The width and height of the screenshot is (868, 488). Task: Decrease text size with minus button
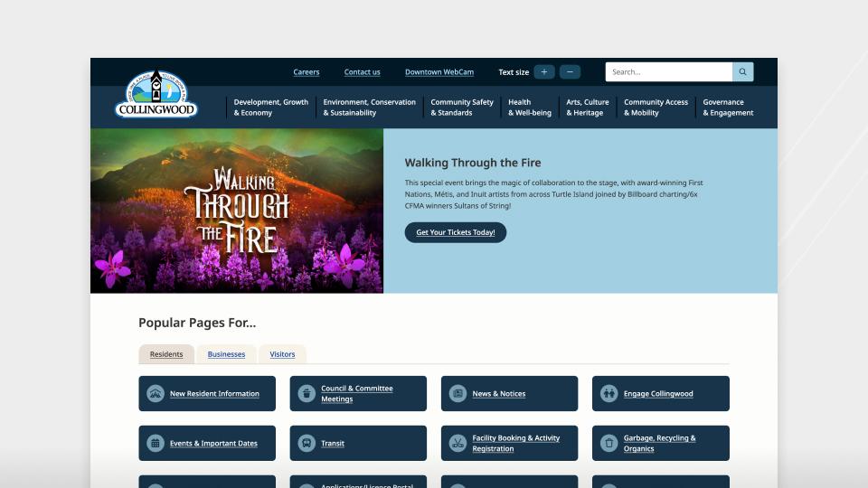[570, 72]
